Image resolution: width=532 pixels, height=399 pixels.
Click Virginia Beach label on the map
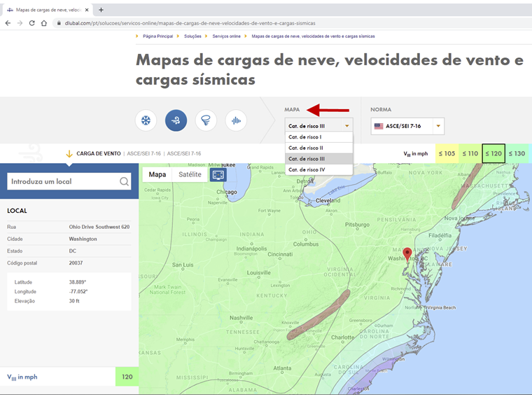tap(442, 308)
